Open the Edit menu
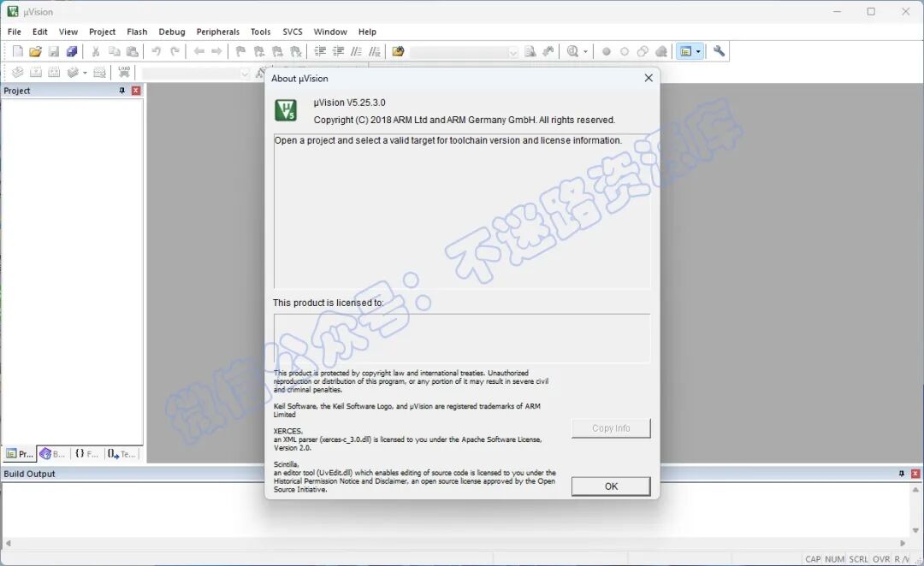 pyautogui.click(x=40, y=32)
